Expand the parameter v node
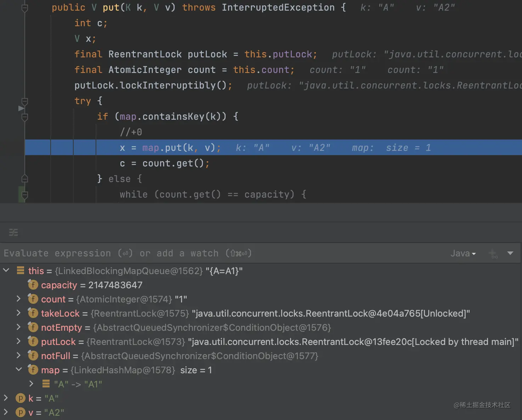 tap(6, 412)
